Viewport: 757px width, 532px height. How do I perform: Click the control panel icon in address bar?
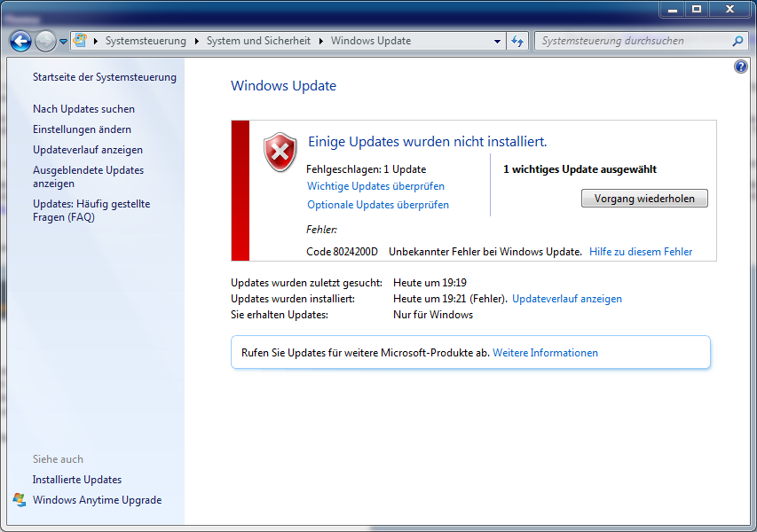(x=80, y=41)
